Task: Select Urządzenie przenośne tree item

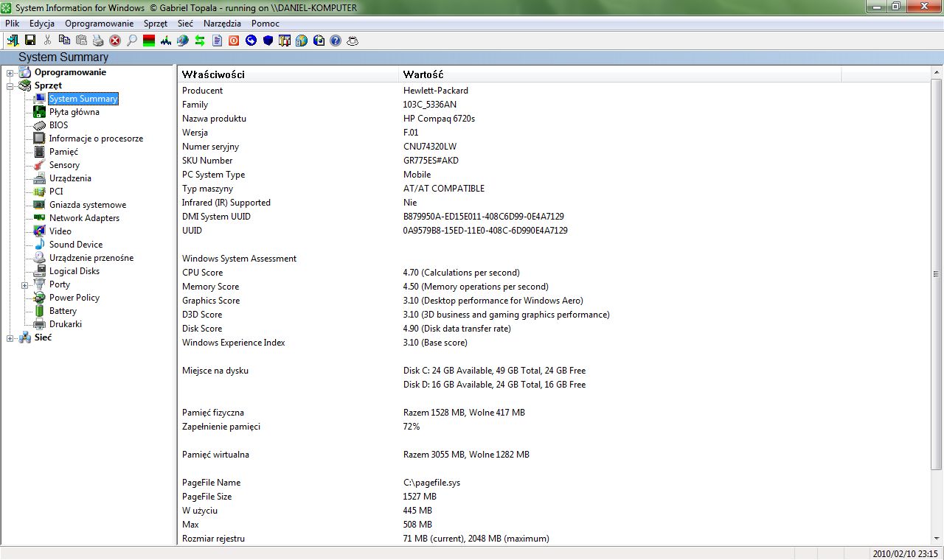Action: pos(91,258)
